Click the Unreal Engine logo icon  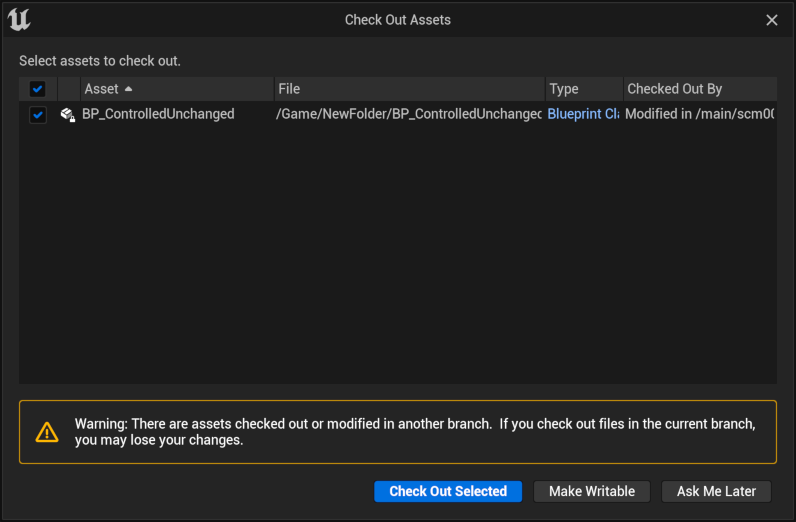pyautogui.click(x=19, y=20)
